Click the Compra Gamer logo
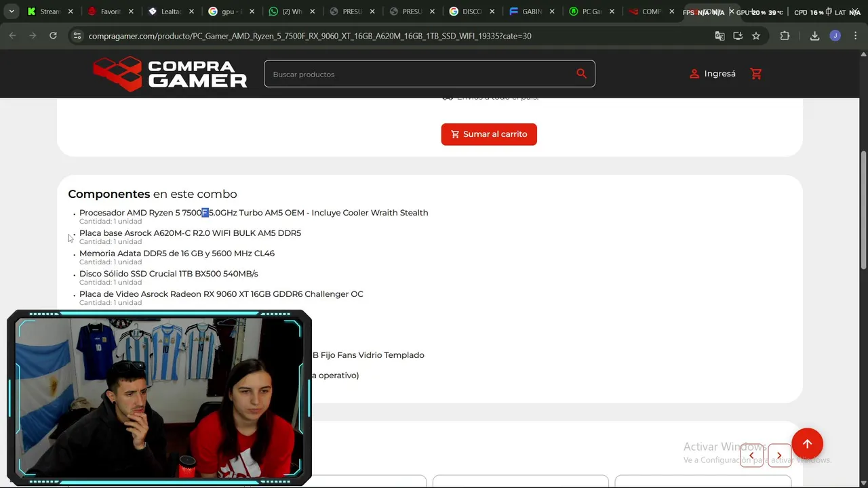This screenshot has width=868, height=488. [x=170, y=73]
